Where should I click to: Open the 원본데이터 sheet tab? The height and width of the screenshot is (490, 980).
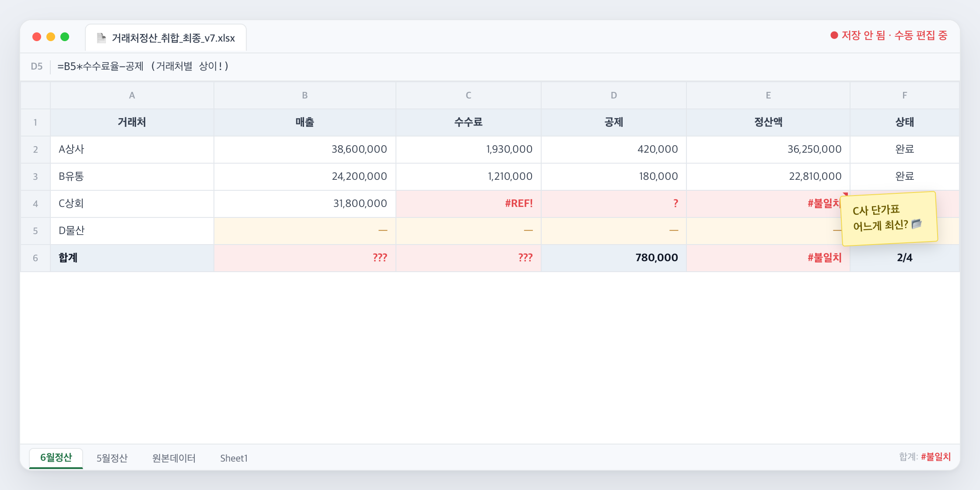(174, 458)
